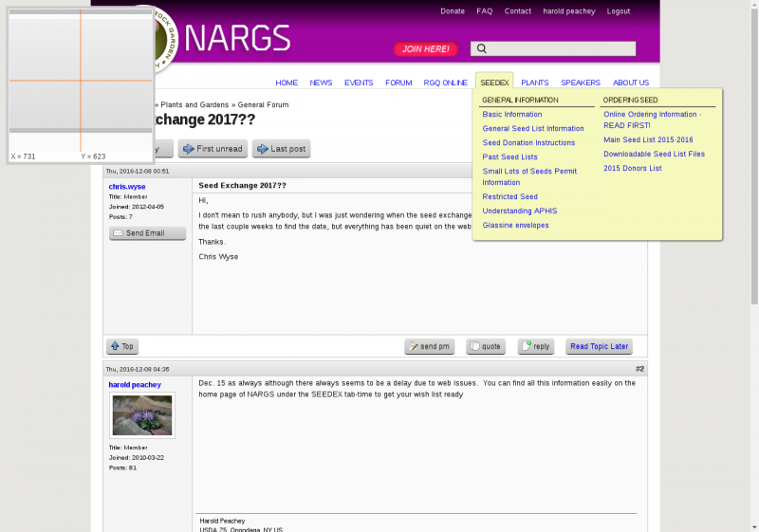Reply to the first post
The width and height of the screenshot is (759, 532).
535,347
